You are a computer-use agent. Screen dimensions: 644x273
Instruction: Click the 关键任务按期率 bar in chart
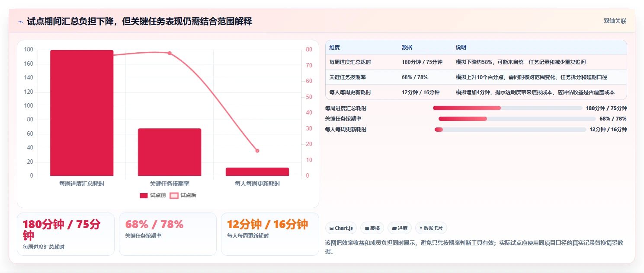[x=170, y=152]
